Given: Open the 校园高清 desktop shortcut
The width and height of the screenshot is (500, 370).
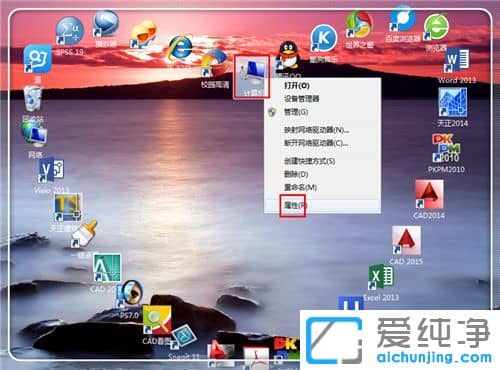Looking at the screenshot, I should [215, 64].
